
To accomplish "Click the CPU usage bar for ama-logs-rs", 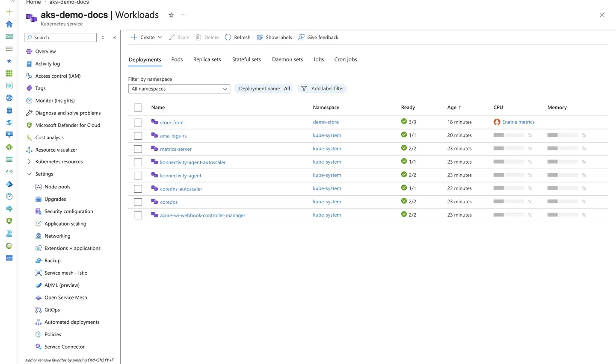I will coord(509,135).
